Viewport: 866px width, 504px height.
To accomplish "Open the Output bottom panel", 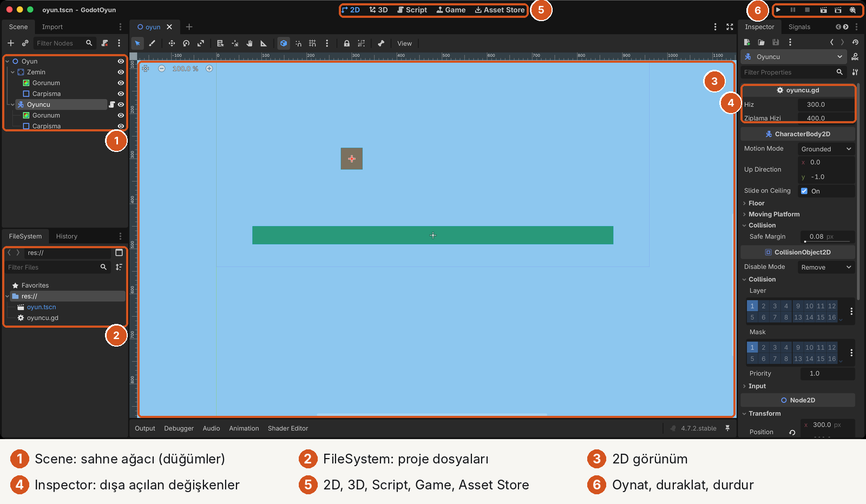I will pyautogui.click(x=145, y=428).
